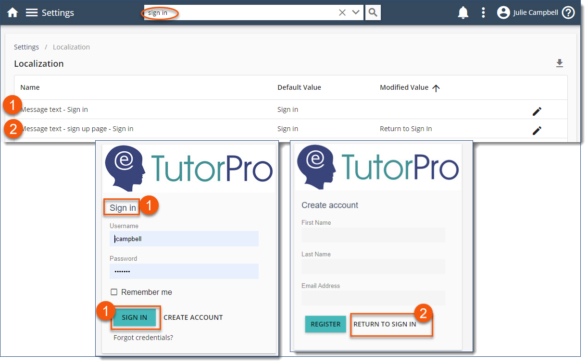Click modified value 'Return to Sign In'

(x=406, y=129)
